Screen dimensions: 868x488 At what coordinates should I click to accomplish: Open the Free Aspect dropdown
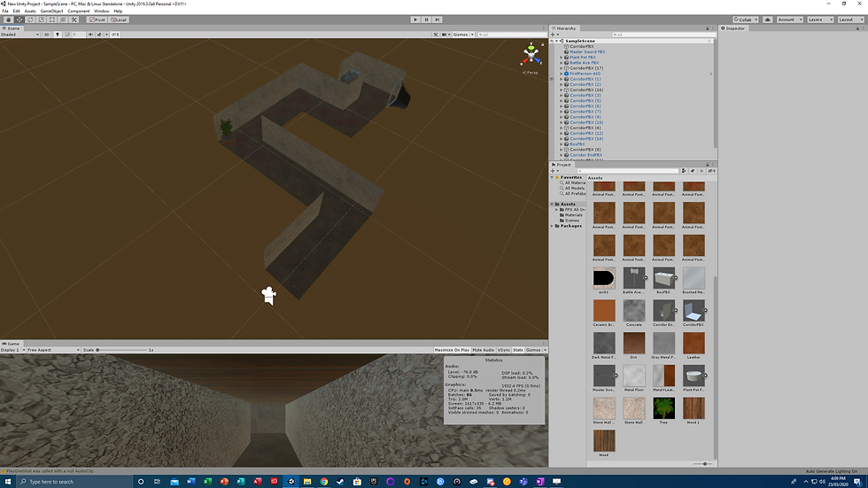53,350
